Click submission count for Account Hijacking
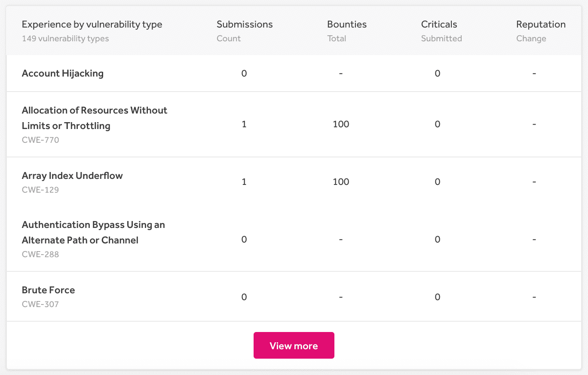This screenshot has width=588, height=375. (244, 74)
